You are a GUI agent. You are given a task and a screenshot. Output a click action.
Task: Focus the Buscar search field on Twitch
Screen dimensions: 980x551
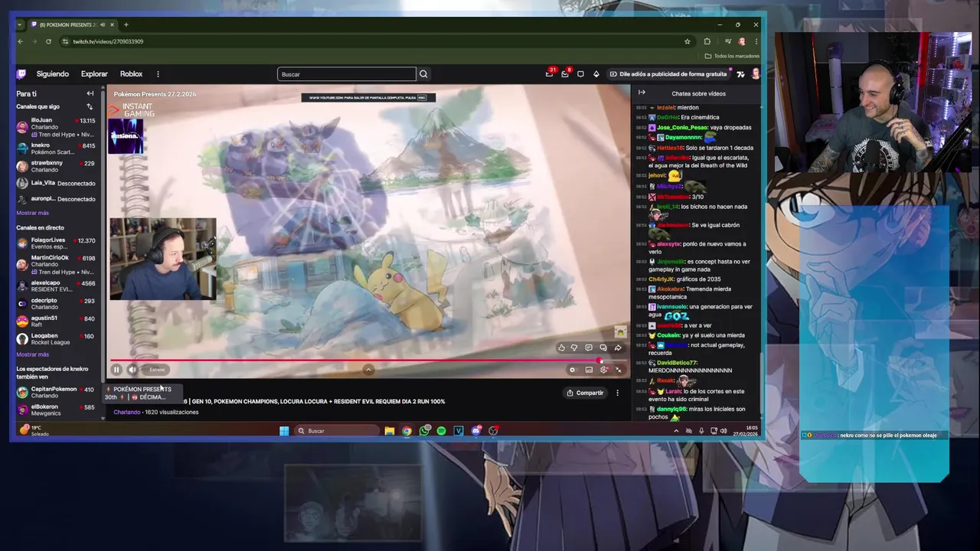(x=346, y=74)
